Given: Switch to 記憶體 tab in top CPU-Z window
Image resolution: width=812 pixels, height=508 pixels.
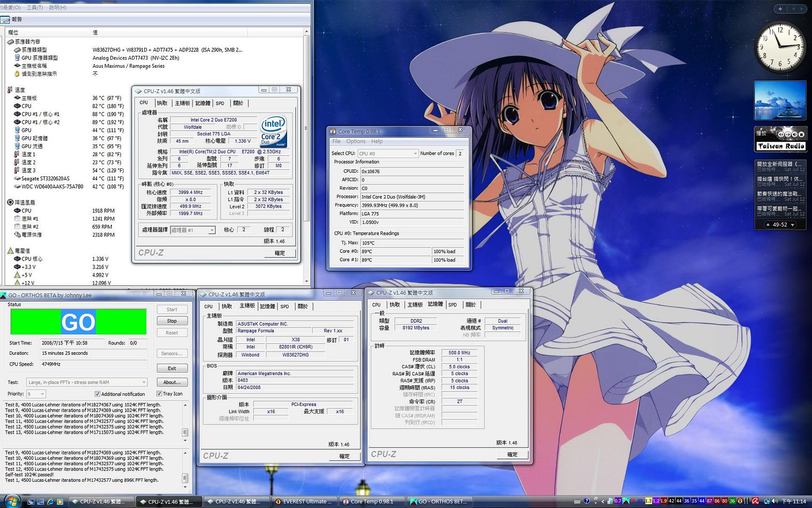Looking at the screenshot, I should click(x=203, y=103).
